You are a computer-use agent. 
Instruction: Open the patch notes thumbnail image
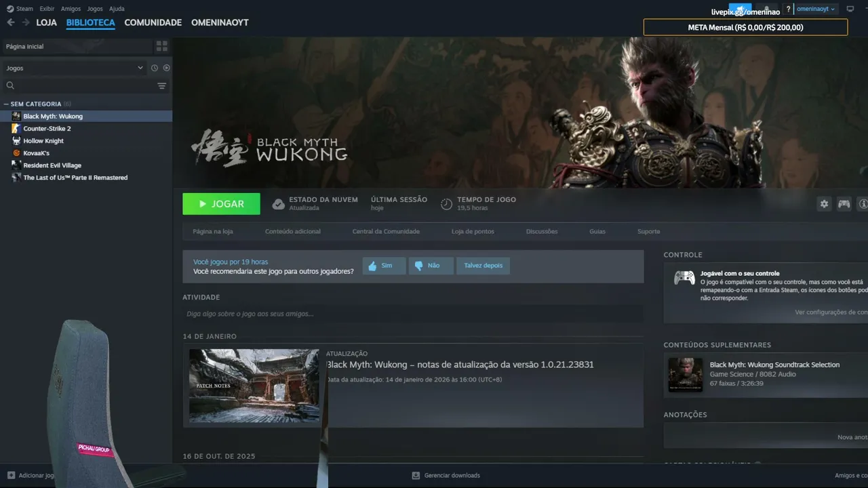[254, 386]
